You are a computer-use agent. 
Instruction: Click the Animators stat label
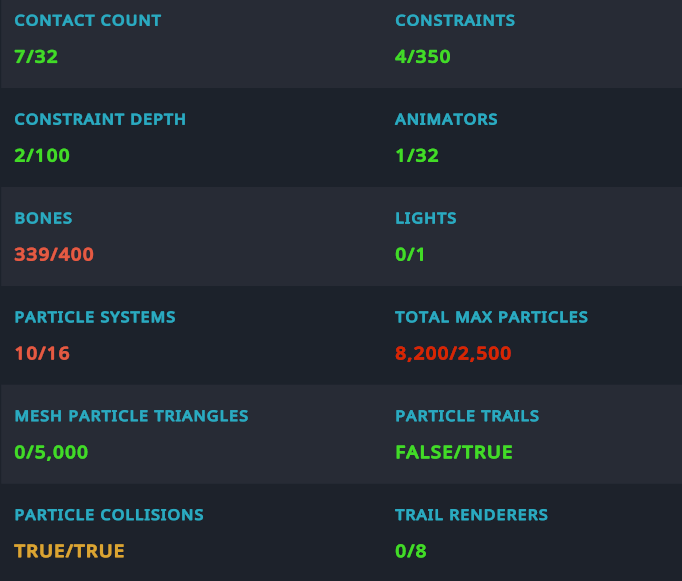click(x=446, y=119)
